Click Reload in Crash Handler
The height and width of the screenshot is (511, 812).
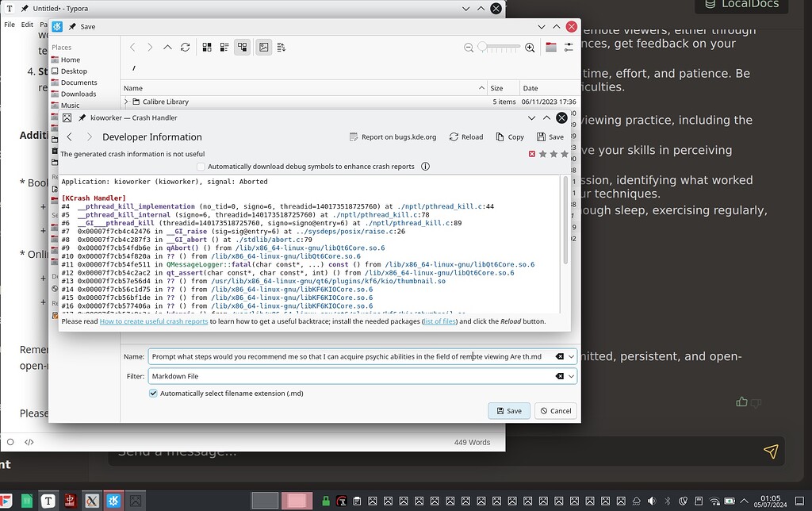(465, 136)
